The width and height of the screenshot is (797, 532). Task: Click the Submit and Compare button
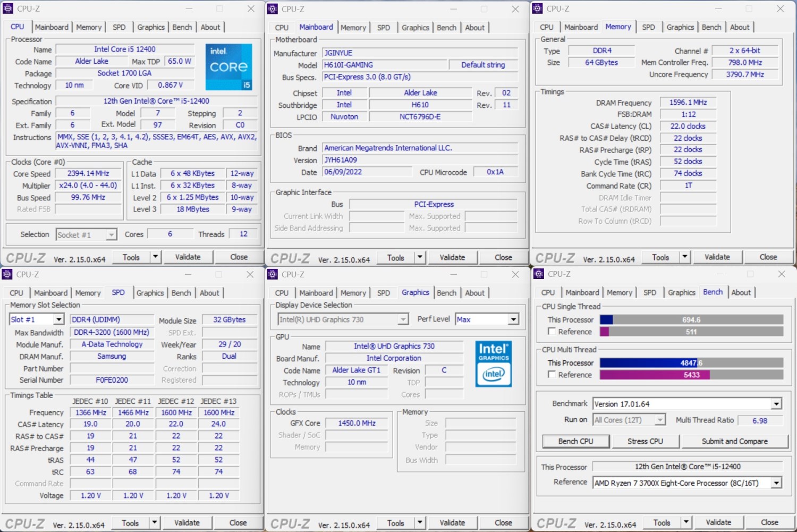734,441
